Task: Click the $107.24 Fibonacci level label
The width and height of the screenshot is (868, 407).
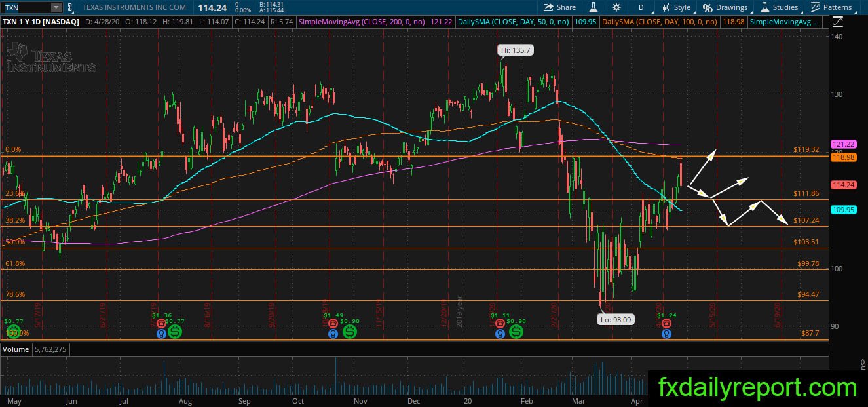Action: [x=806, y=220]
